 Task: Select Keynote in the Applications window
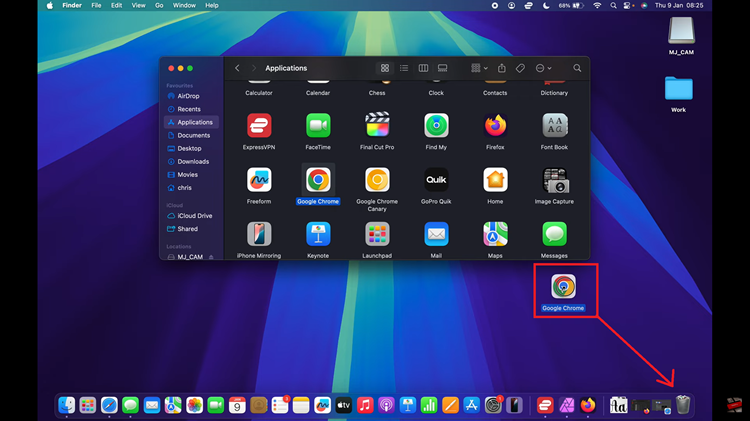click(318, 234)
